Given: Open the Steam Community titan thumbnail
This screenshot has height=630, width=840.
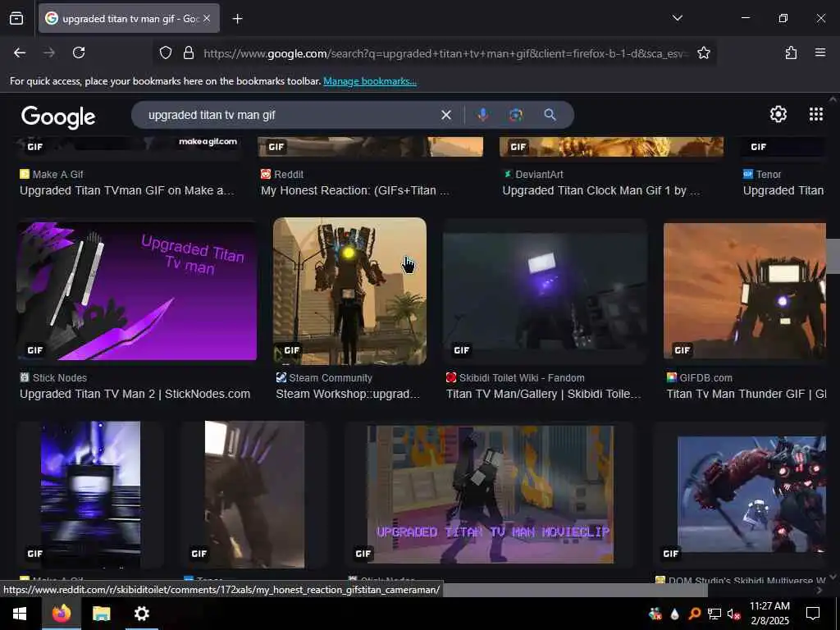Looking at the screenshot, I should pos(349,291).
